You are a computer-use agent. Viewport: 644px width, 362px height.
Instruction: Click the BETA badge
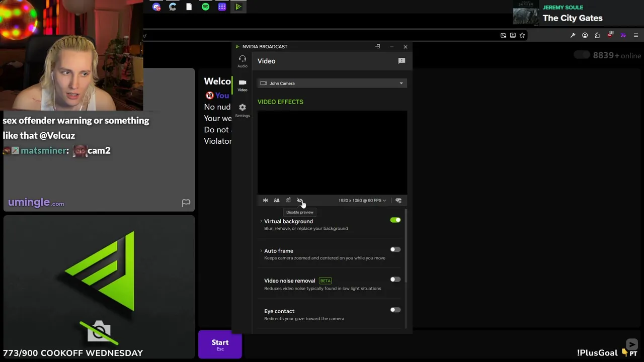326,281
